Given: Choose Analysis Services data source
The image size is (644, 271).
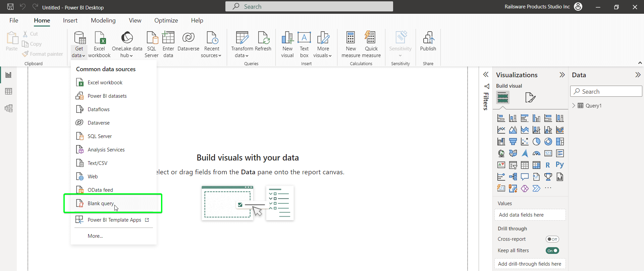Looking at the screenshot, I should [113, 150].
